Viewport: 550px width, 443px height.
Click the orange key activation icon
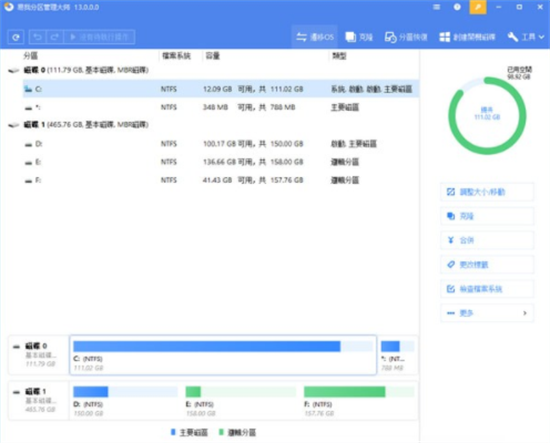tap(478, 7)
